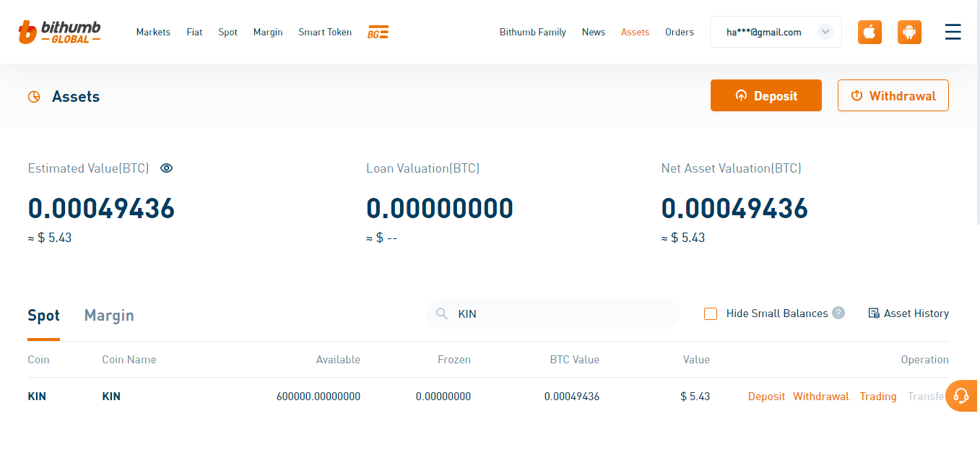This screenshot has width=980, height=450.
Task: Enable the Hide Small Balances checkbox
Action: pos(711,313)
